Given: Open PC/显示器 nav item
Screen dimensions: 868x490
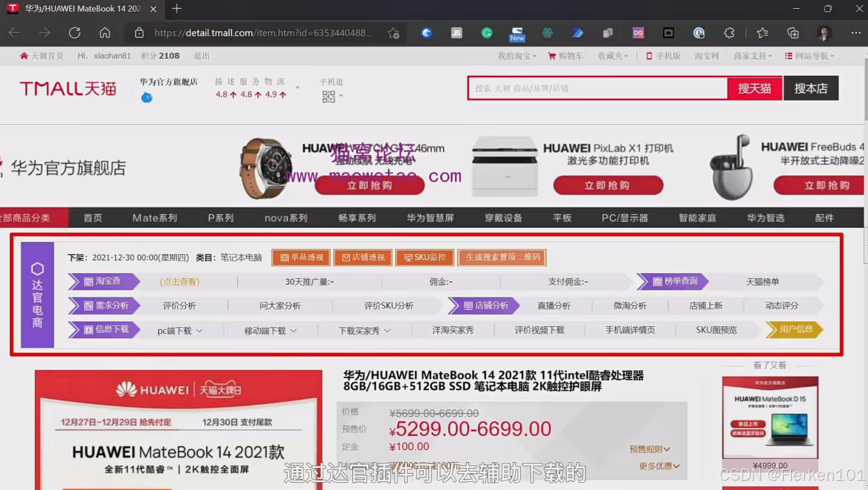Looking at the screenshot, I should (x=625, y=218).
